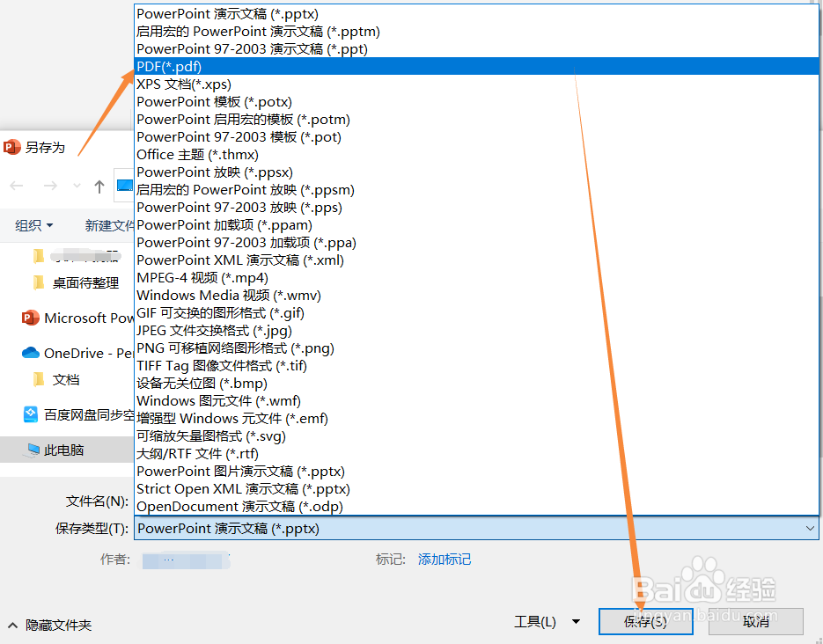Click the 百度网盘 sync icon
Image resolution: width=823 pixels, height=644 pixels.
coord(31,414)
